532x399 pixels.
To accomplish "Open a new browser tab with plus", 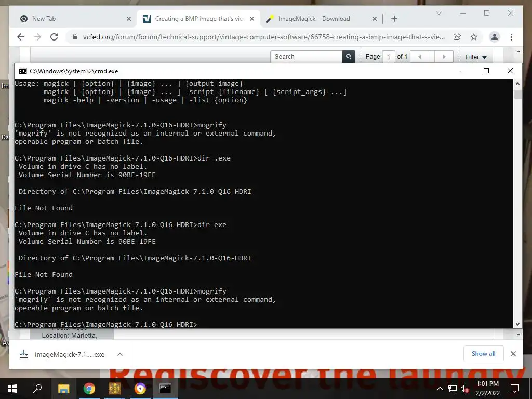I will click(394, 19).
